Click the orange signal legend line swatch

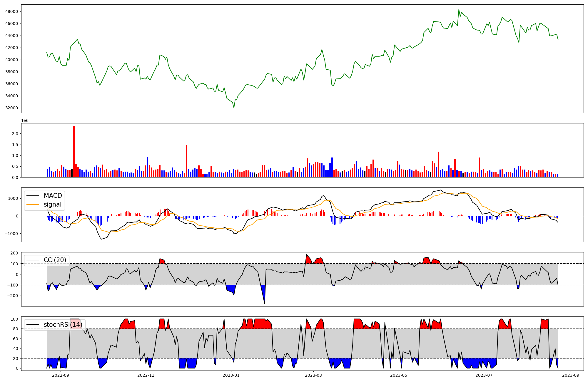pos(33,205)
